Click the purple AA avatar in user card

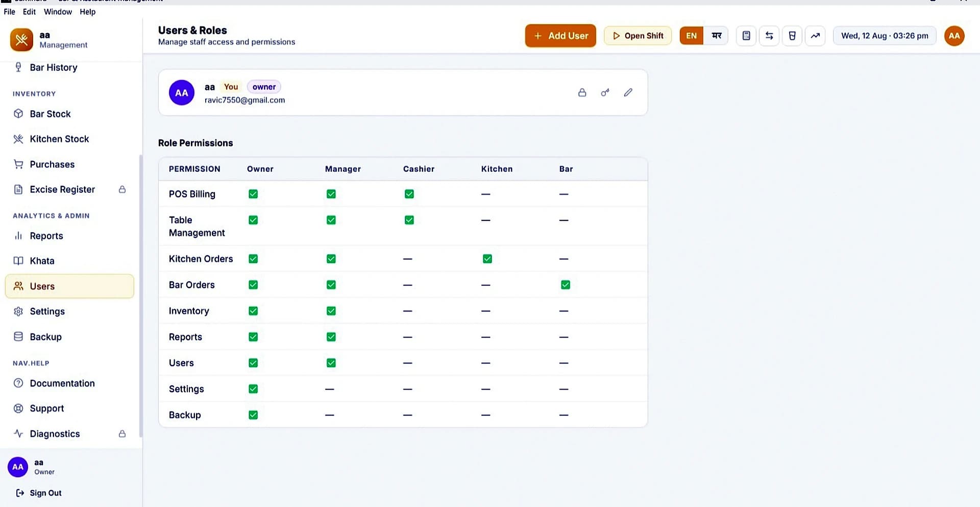coord(182,93)
